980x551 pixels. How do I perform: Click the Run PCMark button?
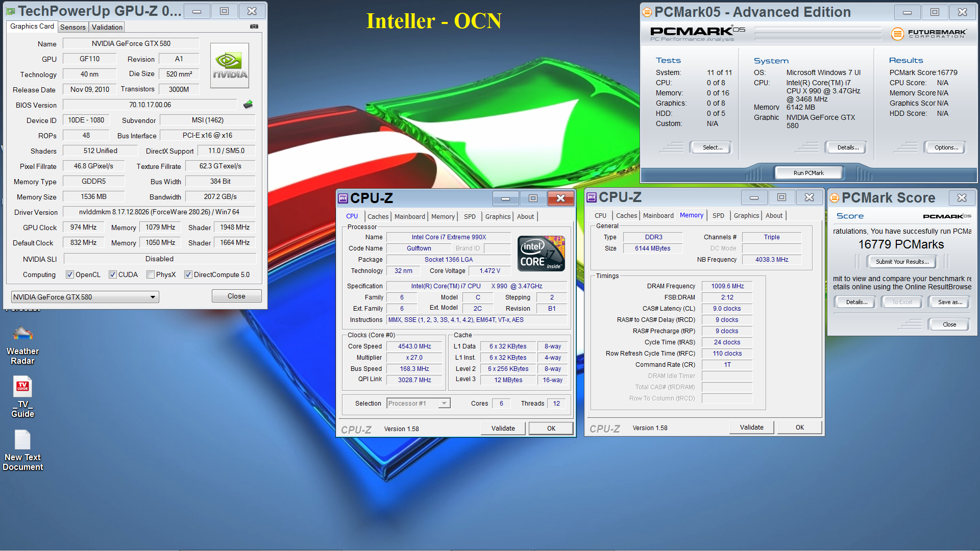click(808, 173)
